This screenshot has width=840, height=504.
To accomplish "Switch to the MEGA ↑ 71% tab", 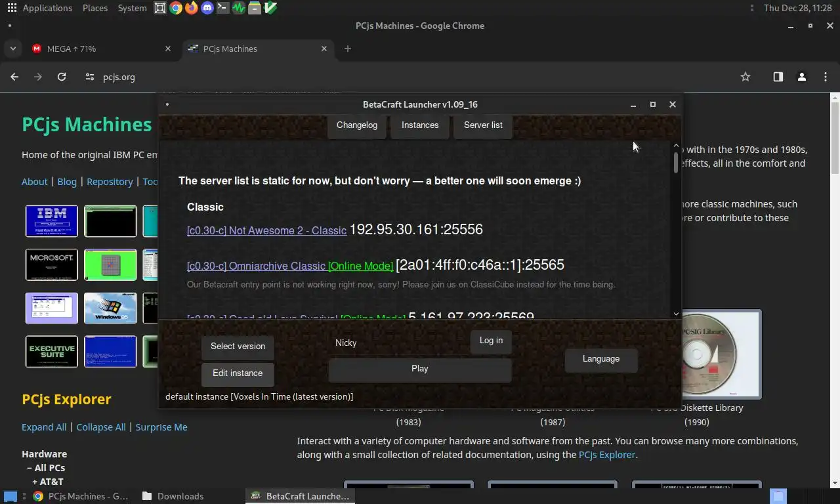I will [102, 49].
